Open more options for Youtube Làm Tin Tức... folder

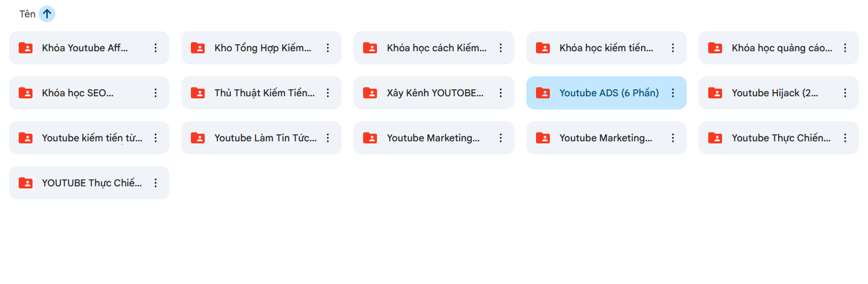pos(328,138)
